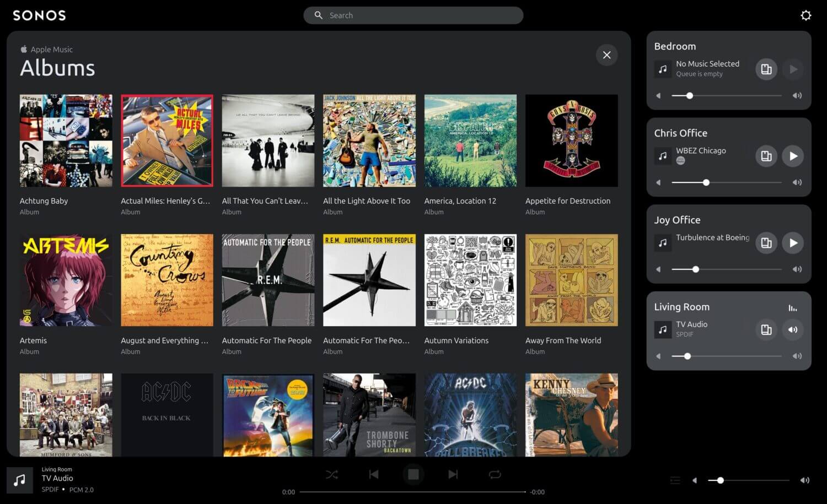Viewport: 827px width, 504px height.
Task: Open the Appetite for Destruction album
Action: (572, 140)
